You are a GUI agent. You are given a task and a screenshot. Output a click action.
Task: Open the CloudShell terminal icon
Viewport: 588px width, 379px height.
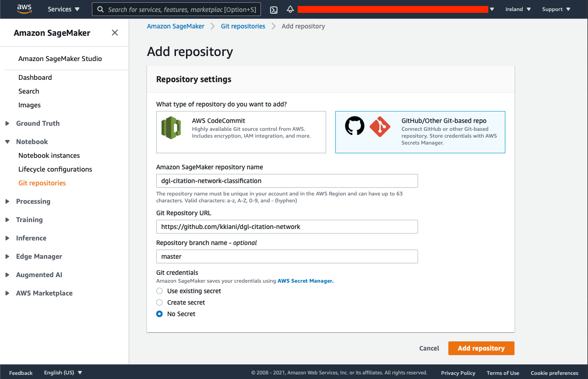(274, 9)
